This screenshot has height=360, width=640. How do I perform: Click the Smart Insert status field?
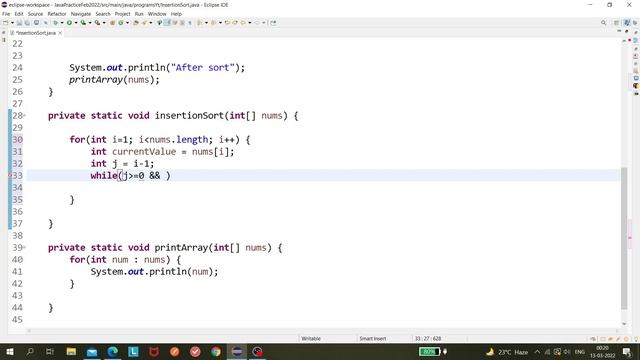(373, 338)
